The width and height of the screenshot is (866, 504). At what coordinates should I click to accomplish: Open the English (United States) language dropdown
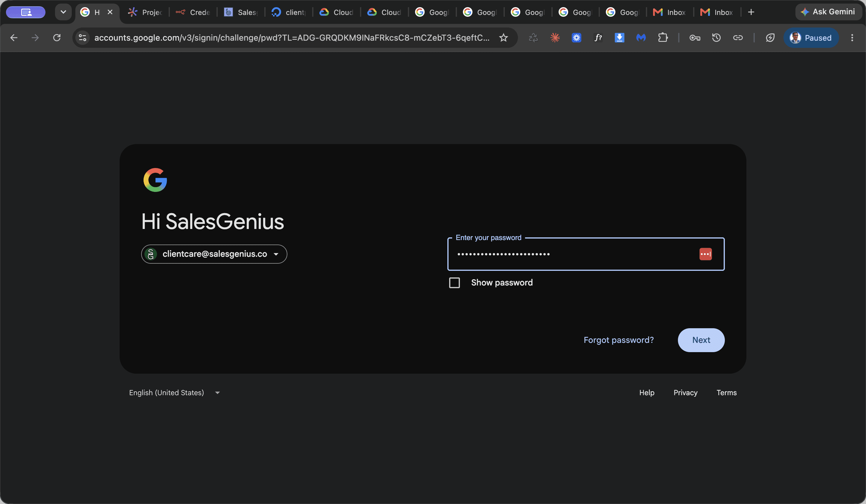(x=175, y=393)
